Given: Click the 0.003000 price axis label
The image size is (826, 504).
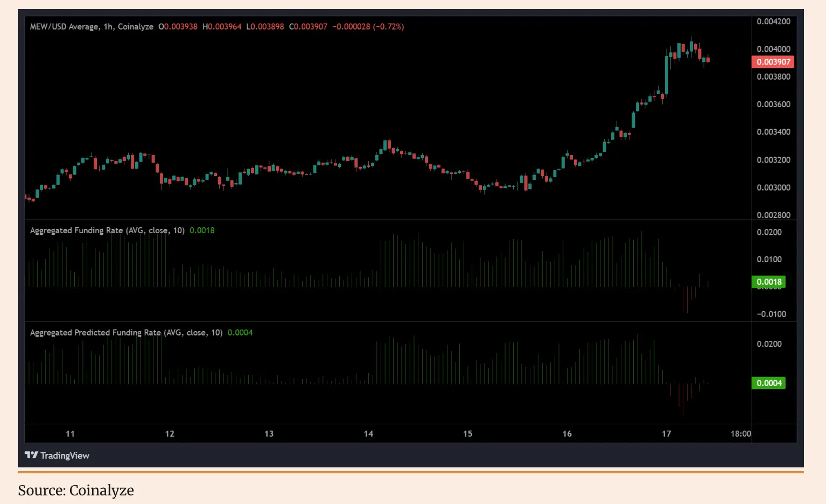Looking at the screenshot, I should (x=774, y=187).
